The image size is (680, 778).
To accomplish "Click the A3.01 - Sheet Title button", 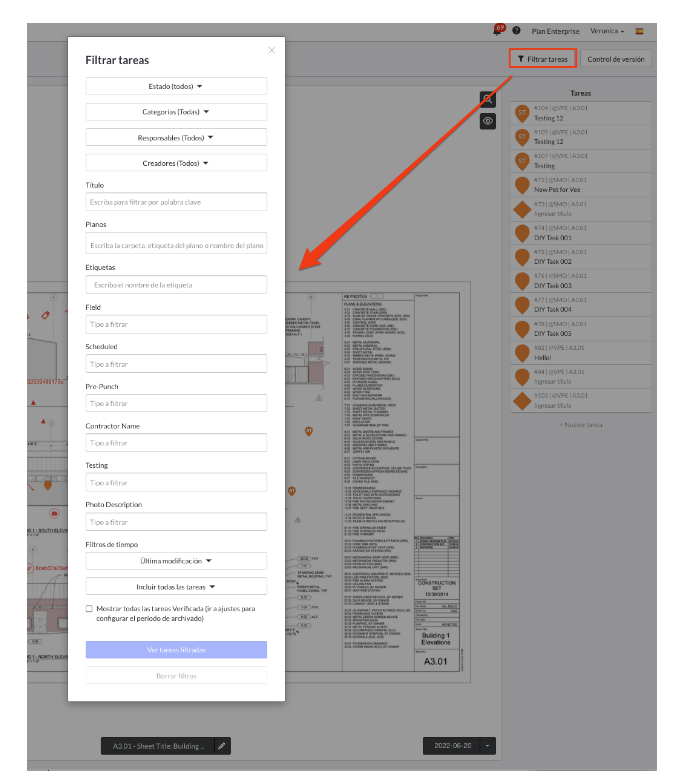I will (158, 746).
